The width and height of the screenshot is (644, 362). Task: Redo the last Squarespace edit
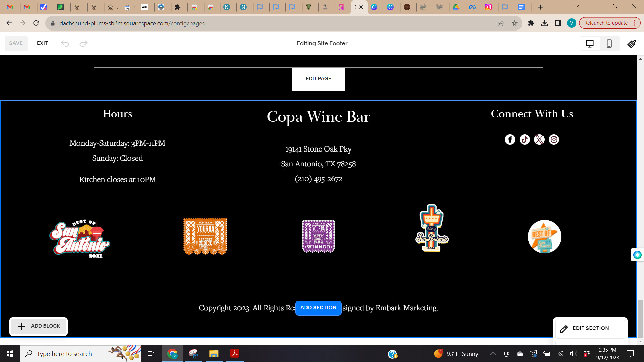point(84,43)
